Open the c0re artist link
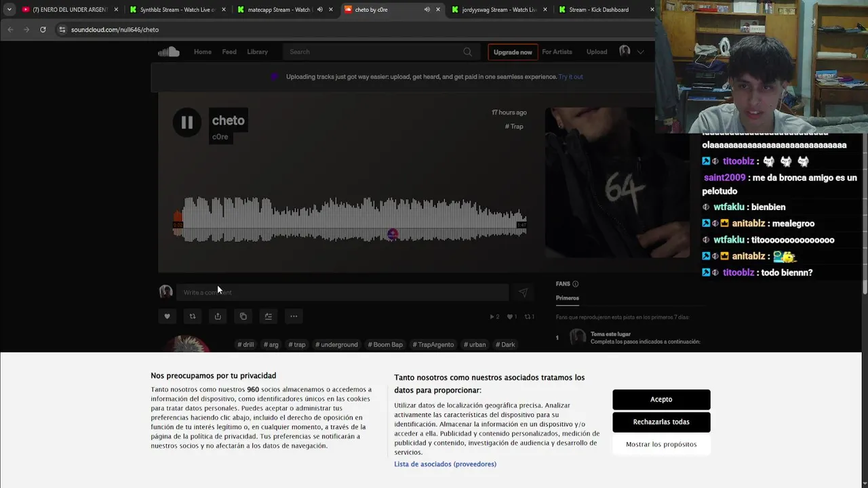The height and width of the screenshot is (488, 868). tap(220, 137)
